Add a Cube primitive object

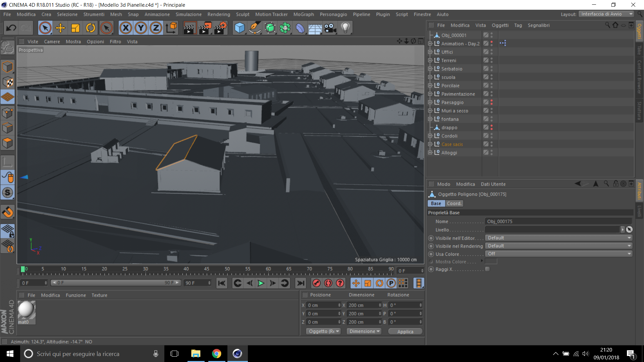(x=239, y=28)
